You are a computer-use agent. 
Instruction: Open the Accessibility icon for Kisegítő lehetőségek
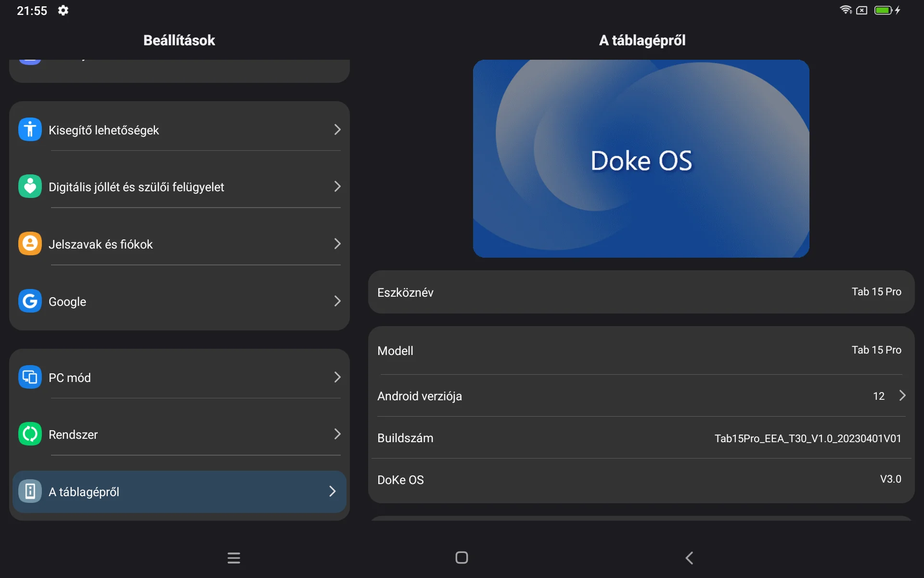pyautogui.click(x=30, y=130)
